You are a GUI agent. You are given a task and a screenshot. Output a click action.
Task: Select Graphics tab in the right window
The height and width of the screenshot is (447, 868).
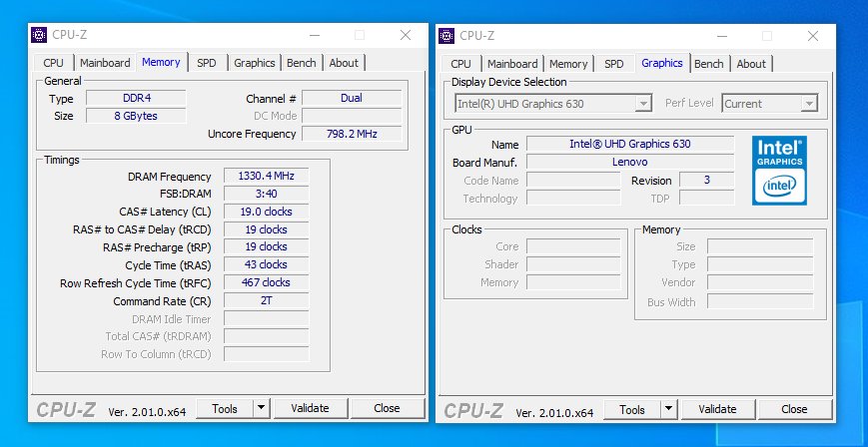click(x=662, y=63)
